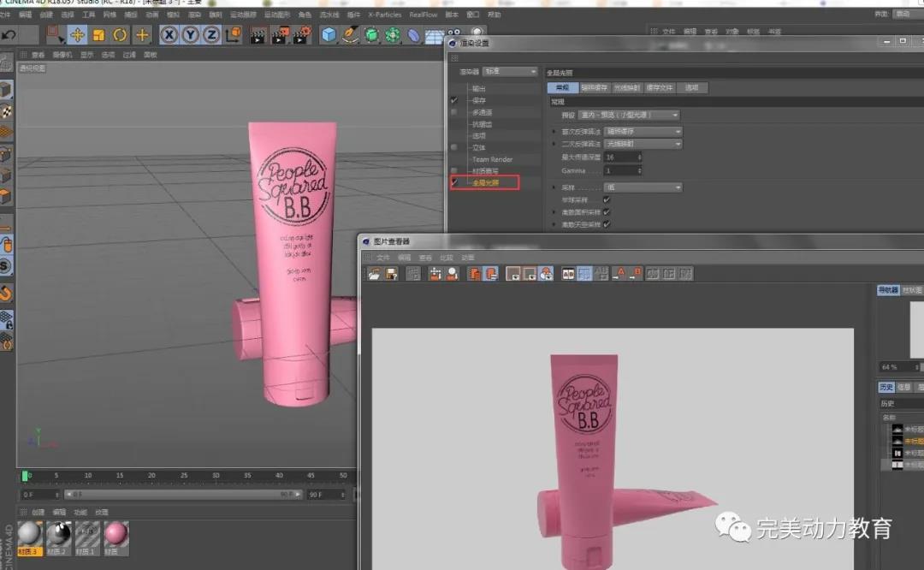Viewport: 924px width, 570px height.
Task: Open the 采样 quality dropdown
Action: tap(642, 187)
